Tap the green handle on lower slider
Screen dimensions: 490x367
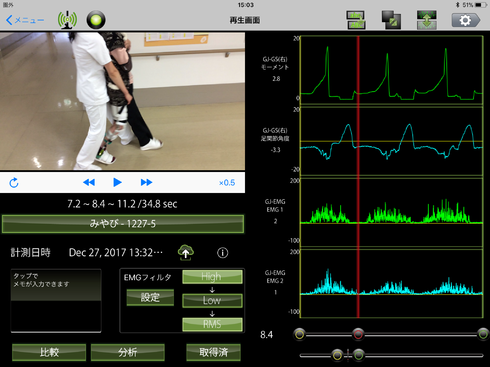pos(359,355)
